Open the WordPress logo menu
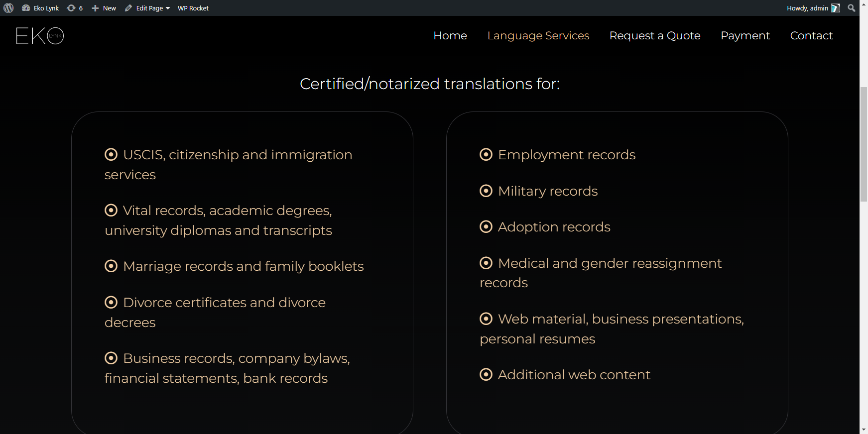Image resolution: width=868 pixels, height=434 pixels. (x=8, y=8)
